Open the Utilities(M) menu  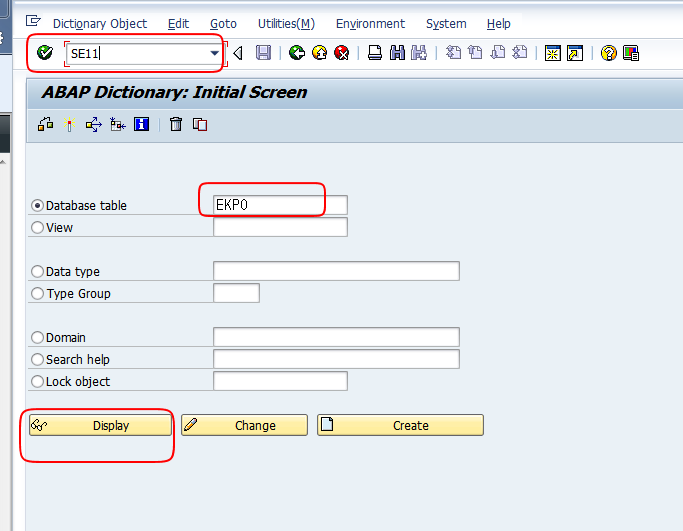(286, 24)
